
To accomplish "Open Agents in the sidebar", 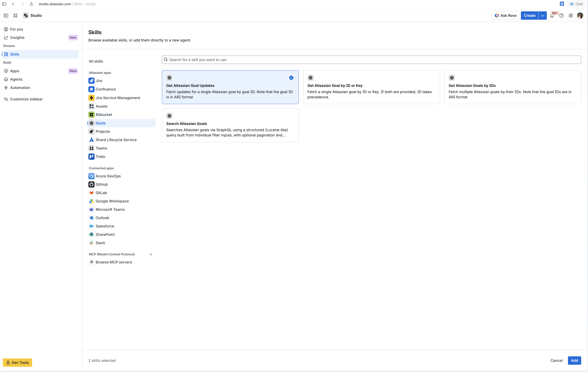I will [40, 79].
